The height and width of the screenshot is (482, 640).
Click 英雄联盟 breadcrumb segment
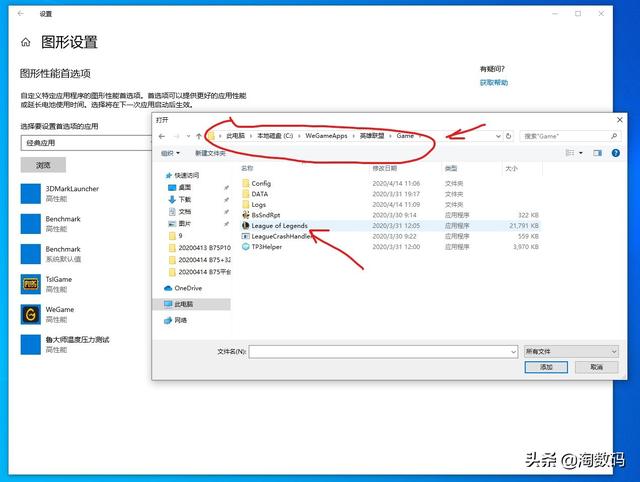[x=372, y=136]
